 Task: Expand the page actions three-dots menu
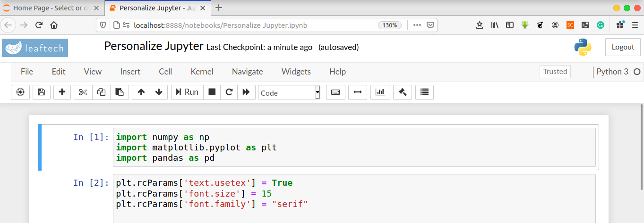point(417,25)
